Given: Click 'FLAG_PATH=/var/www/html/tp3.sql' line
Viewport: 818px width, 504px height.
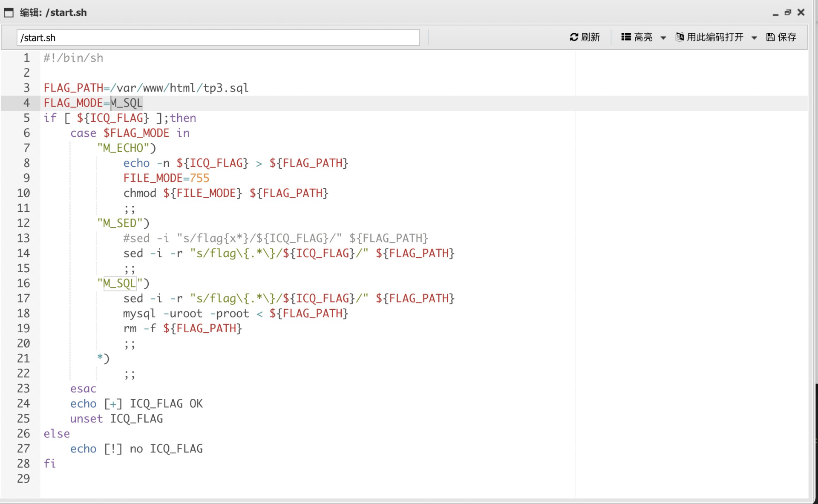Looking at the screenshot, I should pyautogui.click(x=146, y=88).
